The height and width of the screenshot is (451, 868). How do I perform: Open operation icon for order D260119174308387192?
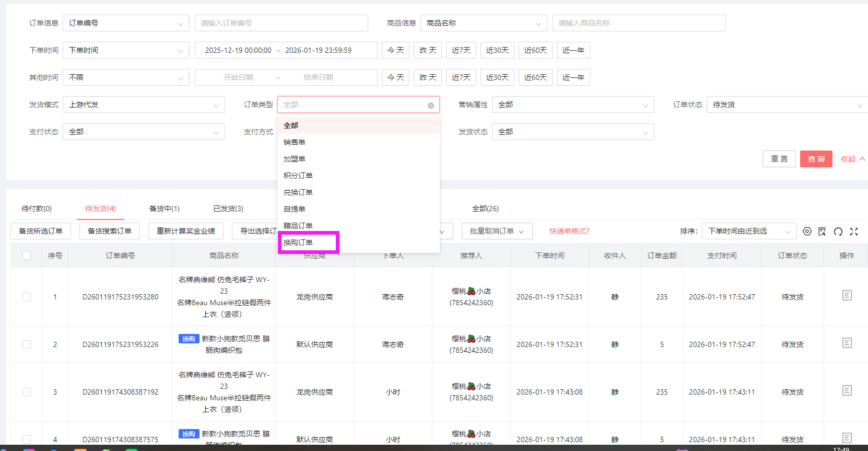847,391
